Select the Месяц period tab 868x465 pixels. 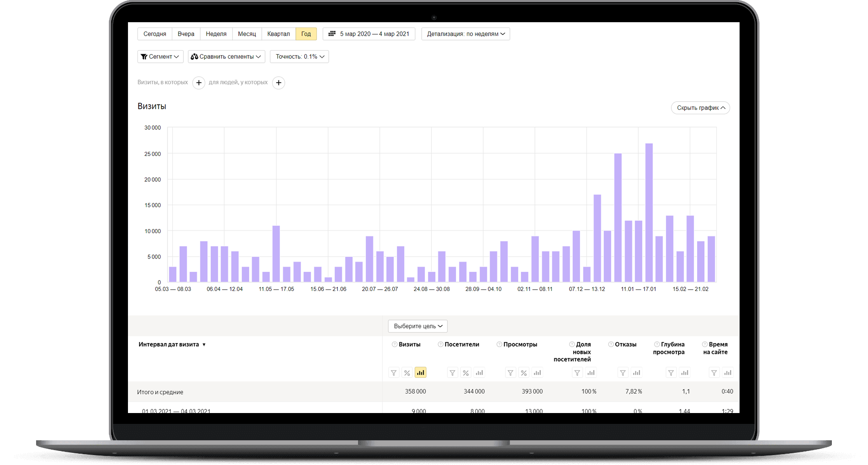click(247, 34)
